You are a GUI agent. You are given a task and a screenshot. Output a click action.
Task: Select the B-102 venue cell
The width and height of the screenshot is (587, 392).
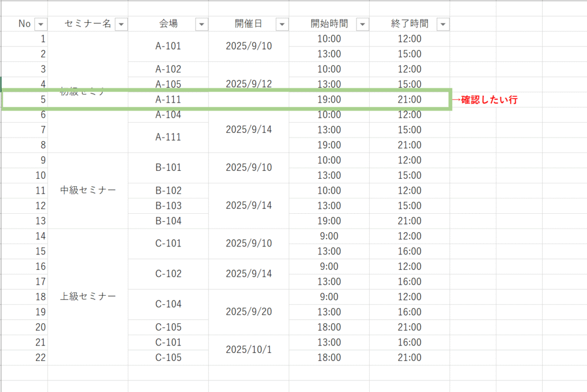pos(168,191)
